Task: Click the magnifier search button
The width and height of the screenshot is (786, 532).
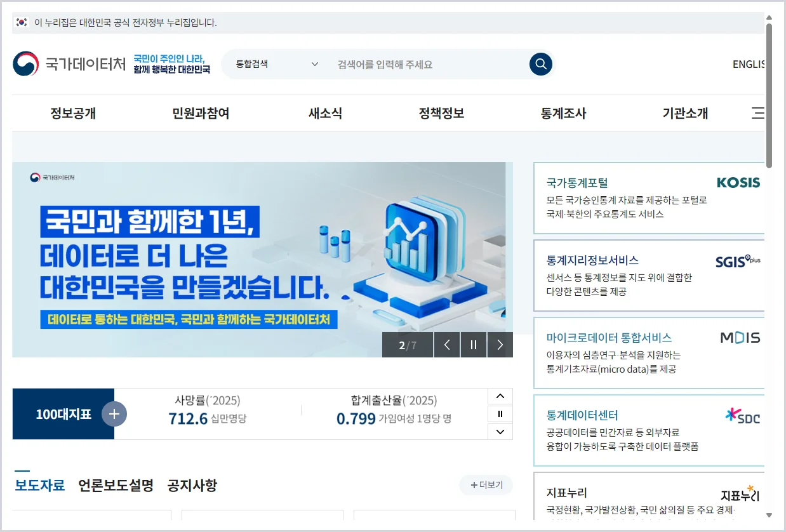Action: [x=541, y=64]
